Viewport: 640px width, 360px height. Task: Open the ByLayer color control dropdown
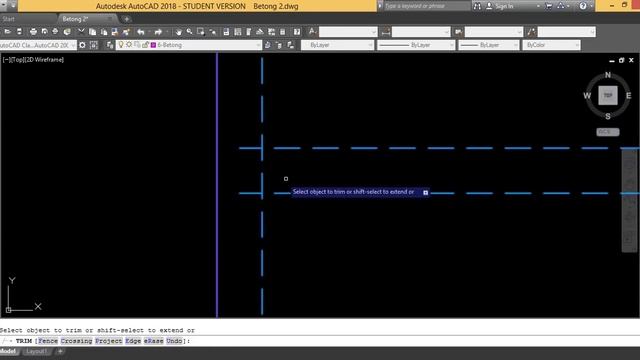click(x=337, y=45)
